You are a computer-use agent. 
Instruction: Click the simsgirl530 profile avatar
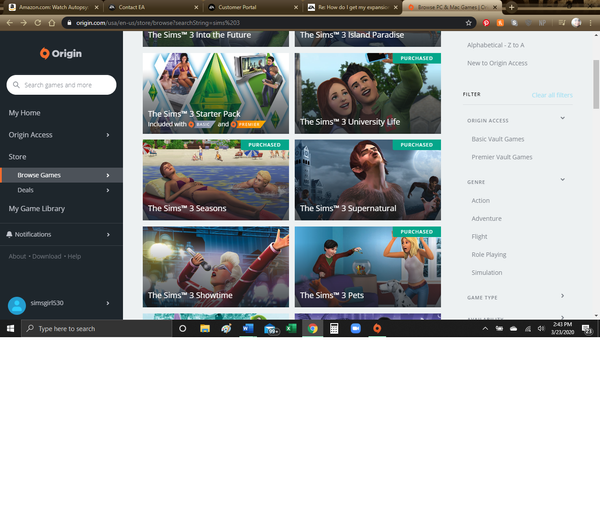click(17, 305)
